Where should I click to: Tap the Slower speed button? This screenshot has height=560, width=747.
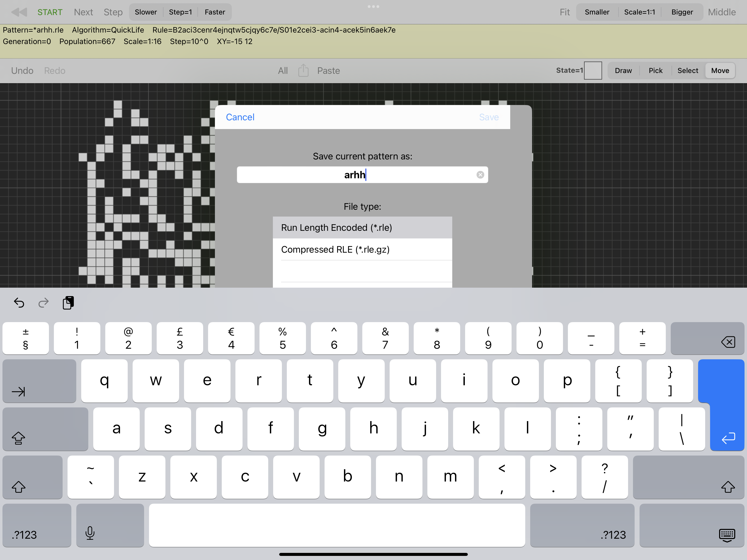pyautogui.click(x=146, y=12)
